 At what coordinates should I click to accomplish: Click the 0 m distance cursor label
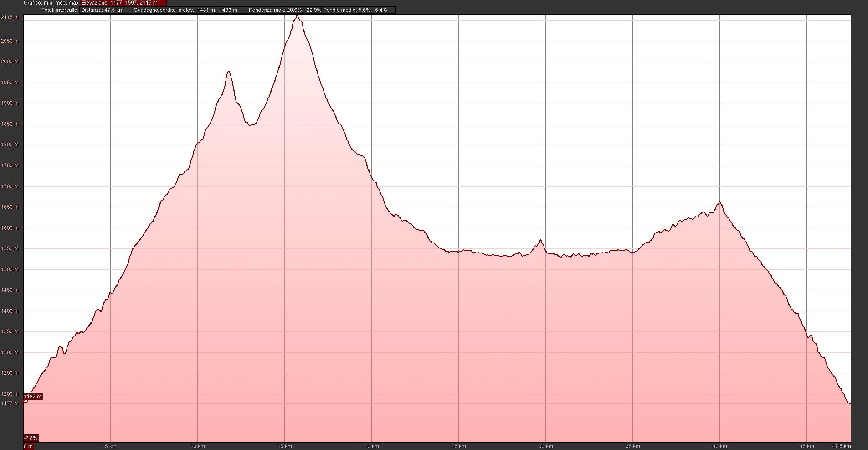28,446
